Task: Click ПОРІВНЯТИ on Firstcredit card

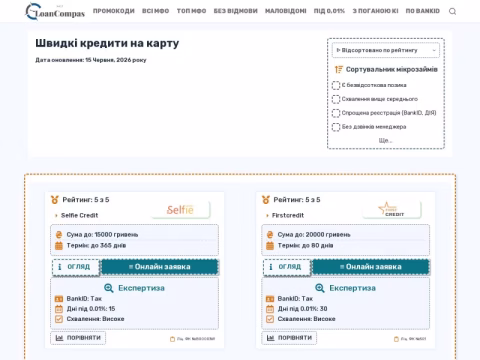Action: click(289, 338)
